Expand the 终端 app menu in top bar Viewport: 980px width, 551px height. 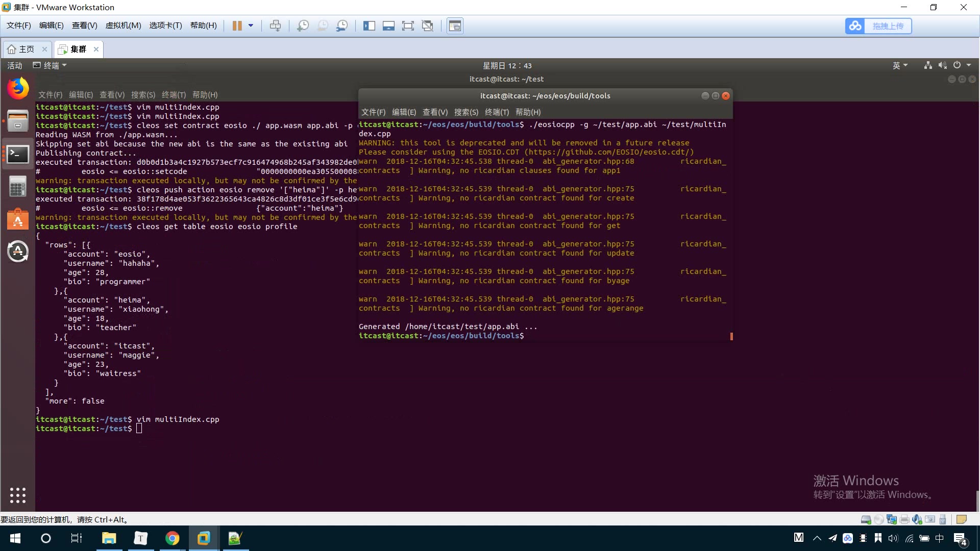50,65
